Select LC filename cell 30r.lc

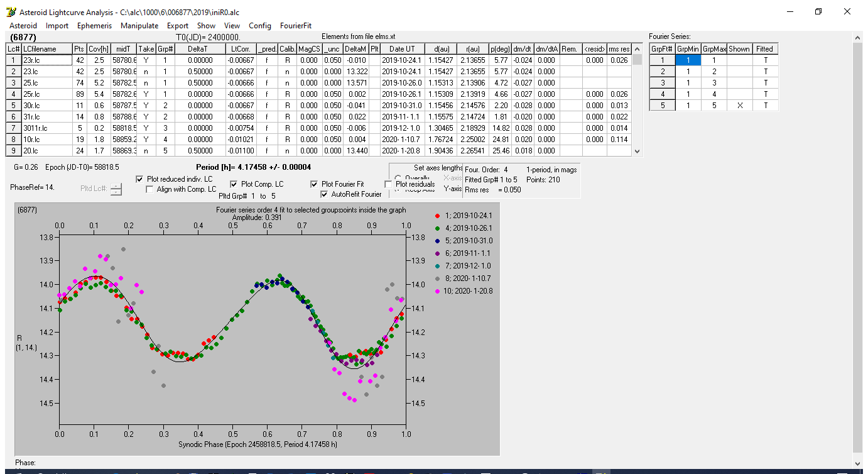click(46, 106)
